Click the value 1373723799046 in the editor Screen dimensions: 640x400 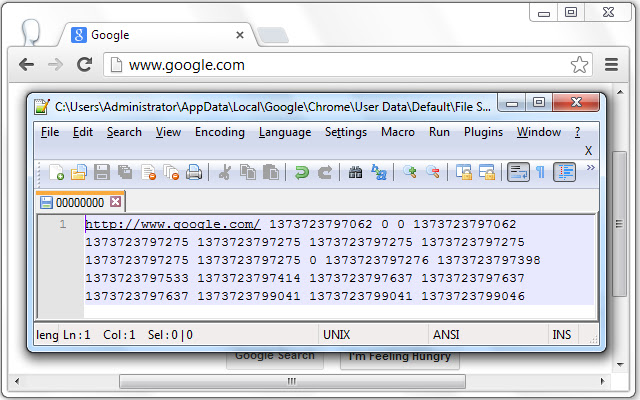(473, 296)
